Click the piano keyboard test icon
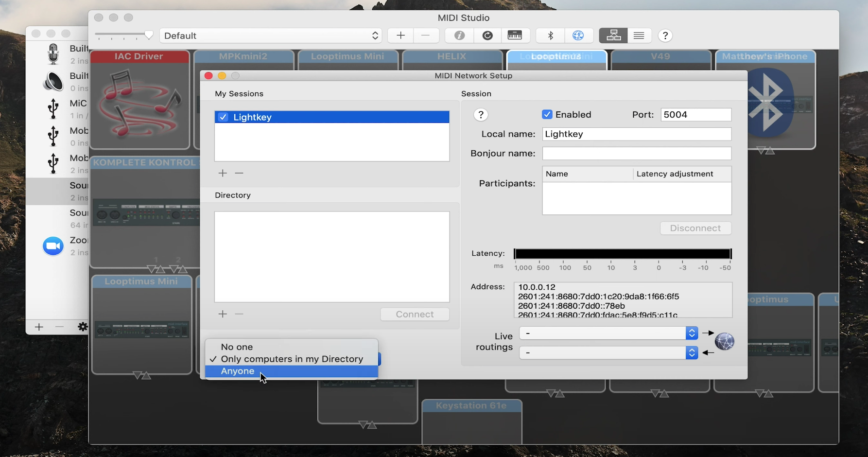868x457 pixels. tap(514, 35)
